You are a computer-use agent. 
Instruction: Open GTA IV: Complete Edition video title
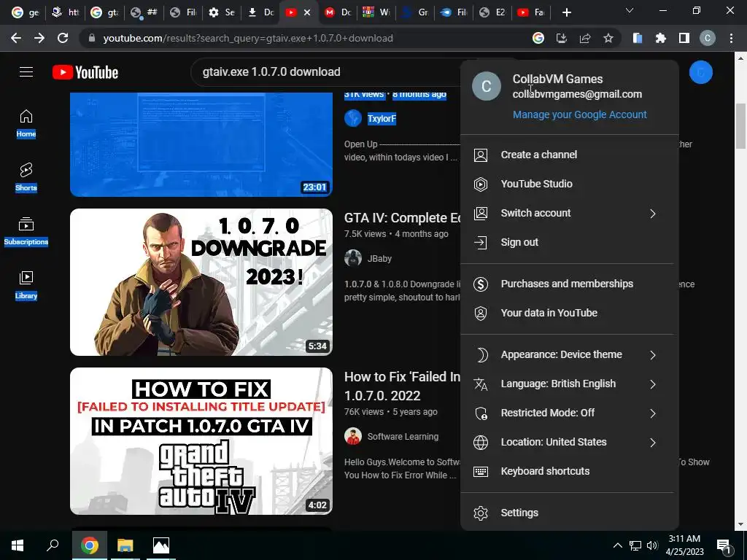pyautogui.click(x=403, y=218)
